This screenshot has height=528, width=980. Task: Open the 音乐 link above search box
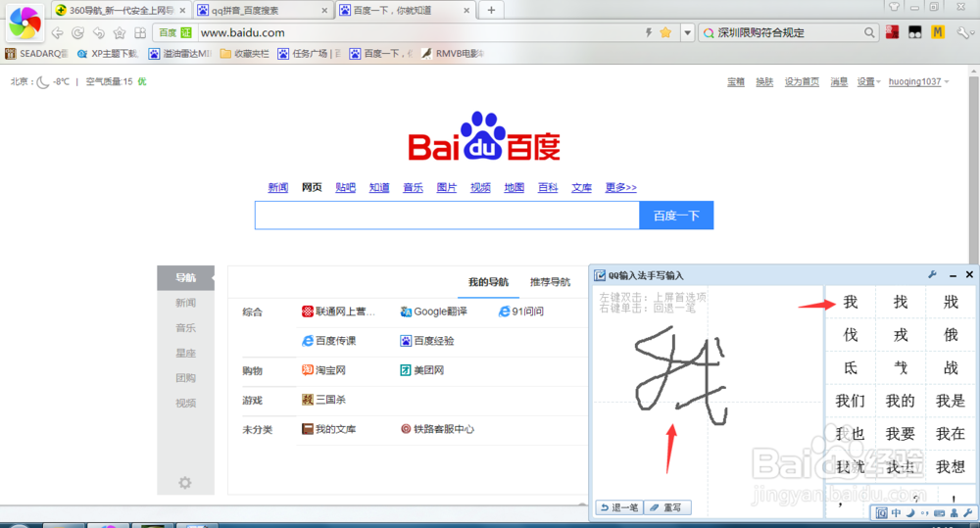click(x=413, y=187)
